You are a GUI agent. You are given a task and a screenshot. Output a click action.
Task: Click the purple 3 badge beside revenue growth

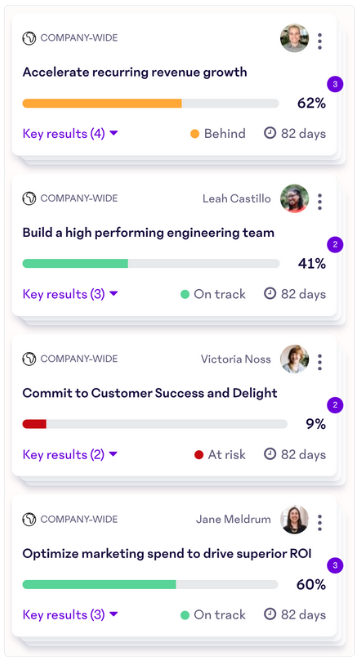pos(335,84)
